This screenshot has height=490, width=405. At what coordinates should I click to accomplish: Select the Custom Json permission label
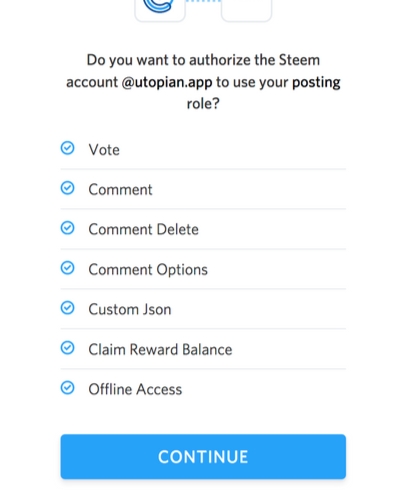(130, 309)
